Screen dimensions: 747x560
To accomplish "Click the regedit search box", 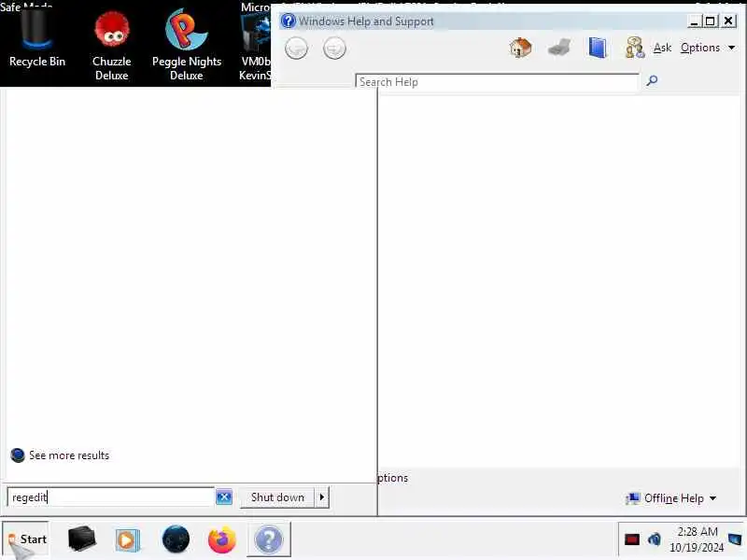I will (110, 497).
